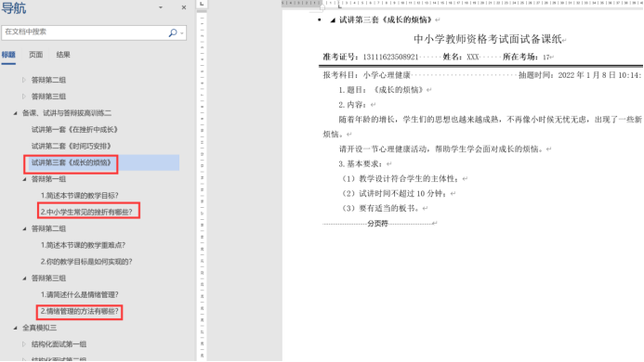
Task: Expand the first 答辩第二组 heading
Action: (x=24, y=80)
